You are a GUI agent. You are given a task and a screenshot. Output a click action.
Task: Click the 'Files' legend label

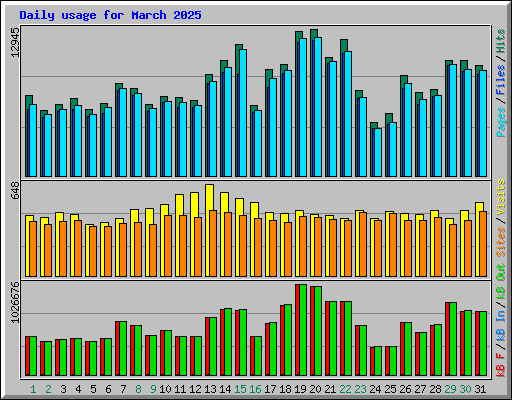tap(501, 79)
